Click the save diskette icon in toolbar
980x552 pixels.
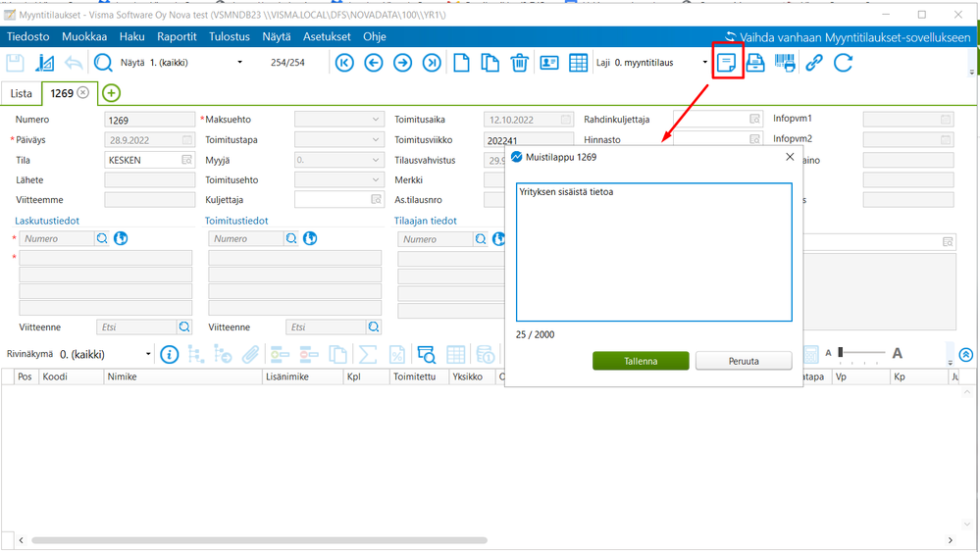coord(15,63)
